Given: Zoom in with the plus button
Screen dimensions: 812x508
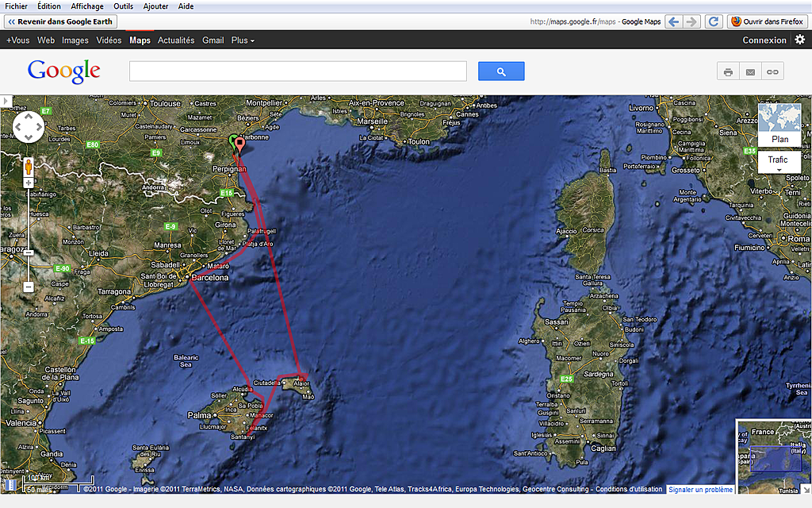Looking at the screenshot, I should click(29, 183).
